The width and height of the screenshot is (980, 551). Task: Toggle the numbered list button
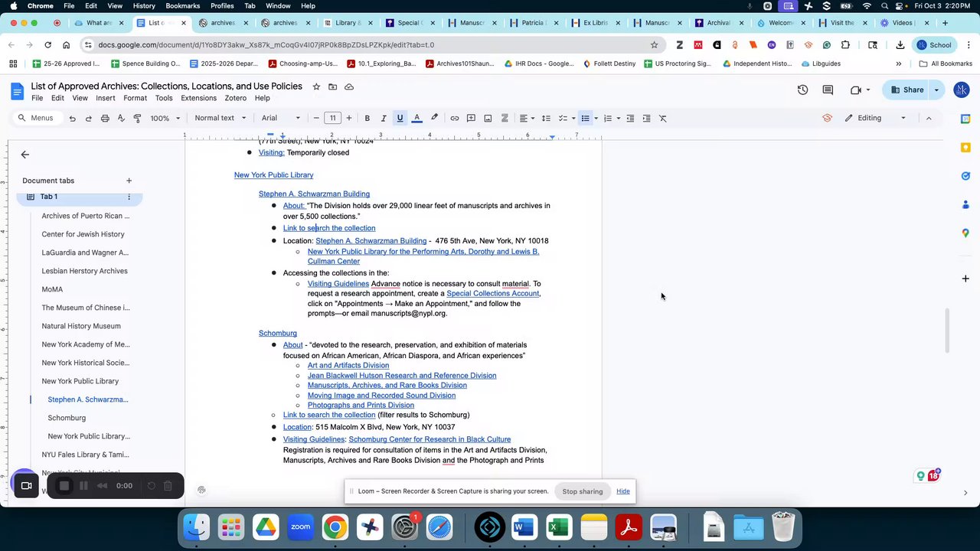click(607, 119)
